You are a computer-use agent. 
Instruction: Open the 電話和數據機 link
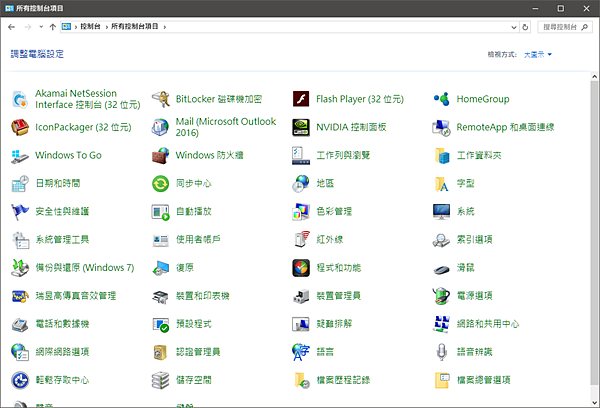(62, 324)
